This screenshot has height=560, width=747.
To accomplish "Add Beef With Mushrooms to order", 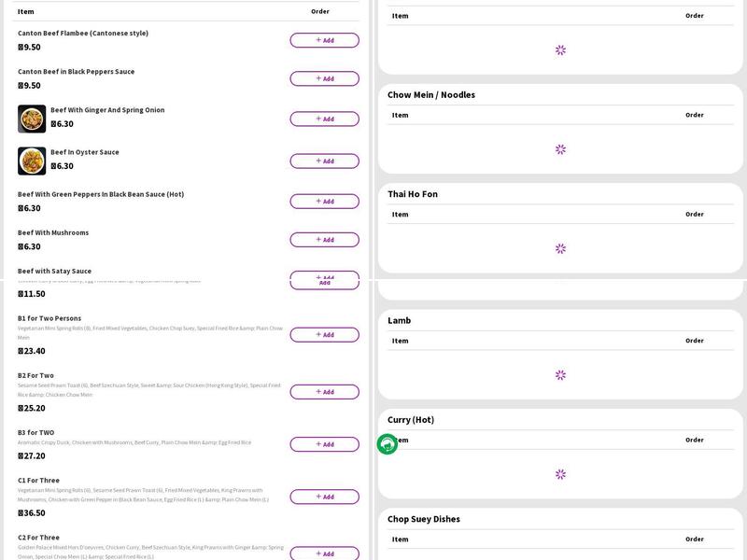I will [x=324, y=240].
